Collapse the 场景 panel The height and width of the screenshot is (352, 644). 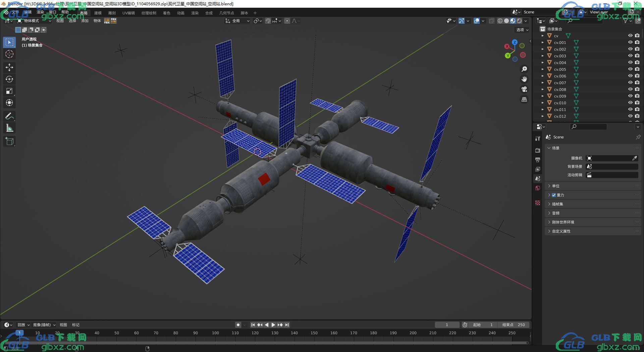click(x=593, y=148)
